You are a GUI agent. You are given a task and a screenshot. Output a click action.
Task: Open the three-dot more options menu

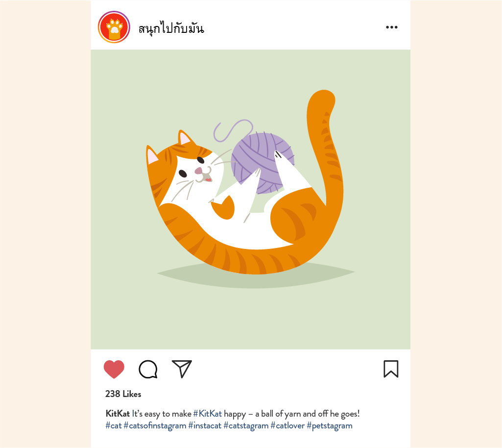point(391,27)
